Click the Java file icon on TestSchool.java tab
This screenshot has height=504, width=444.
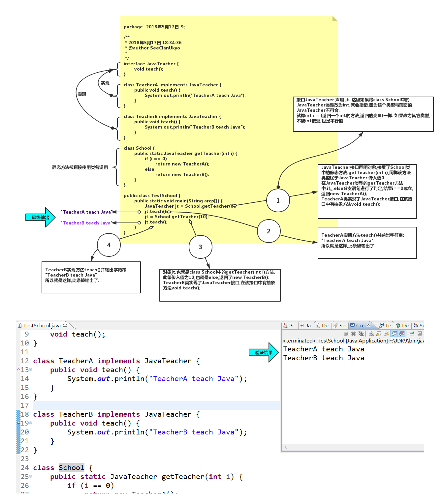click(x=19, y=325)
